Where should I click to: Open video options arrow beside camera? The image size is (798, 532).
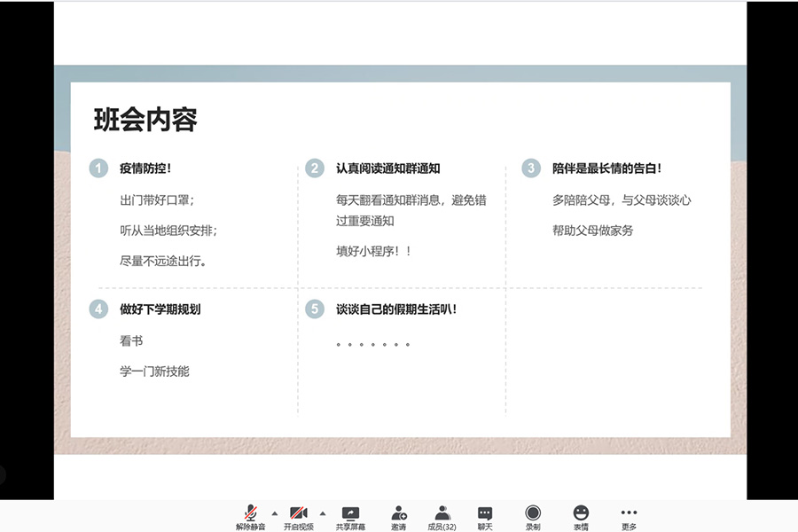[x=323, y=513]
